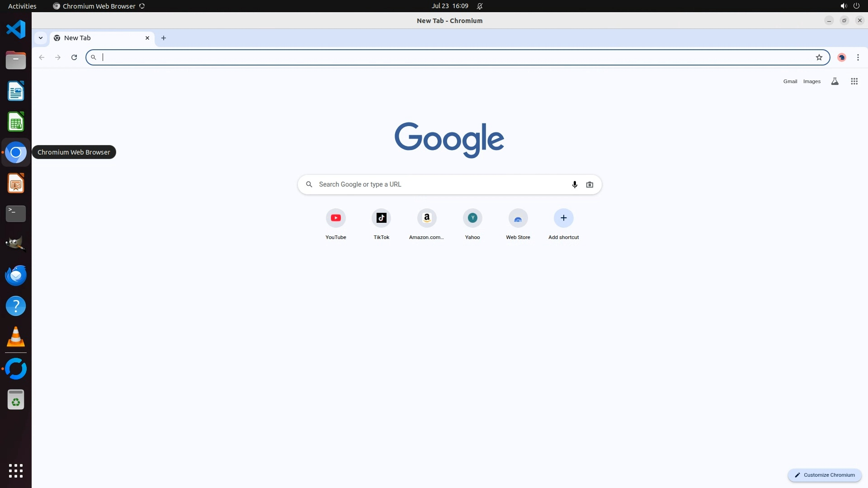
Task: Reload the current page
Action: [x=74, y=57]
